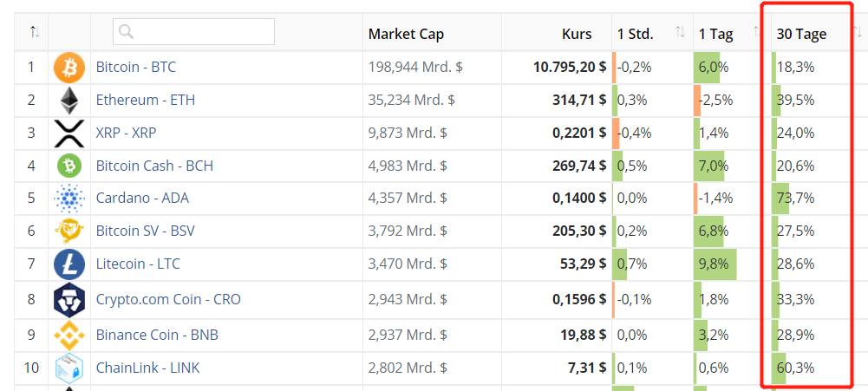Click the Bitcoin SV logo icon

69,231
